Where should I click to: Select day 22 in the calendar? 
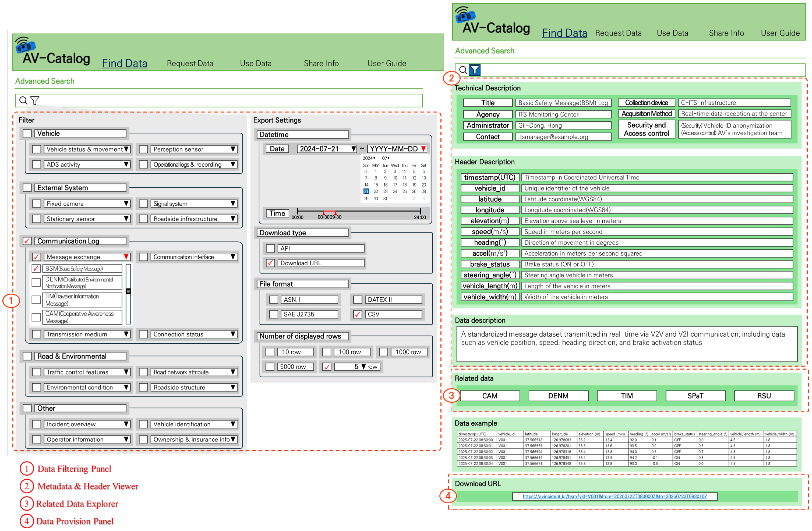376,191
